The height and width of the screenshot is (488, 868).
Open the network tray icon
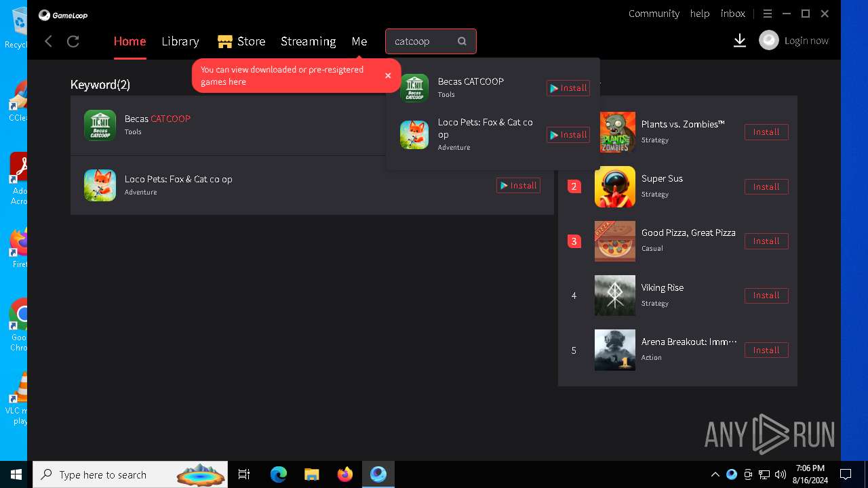764,474
